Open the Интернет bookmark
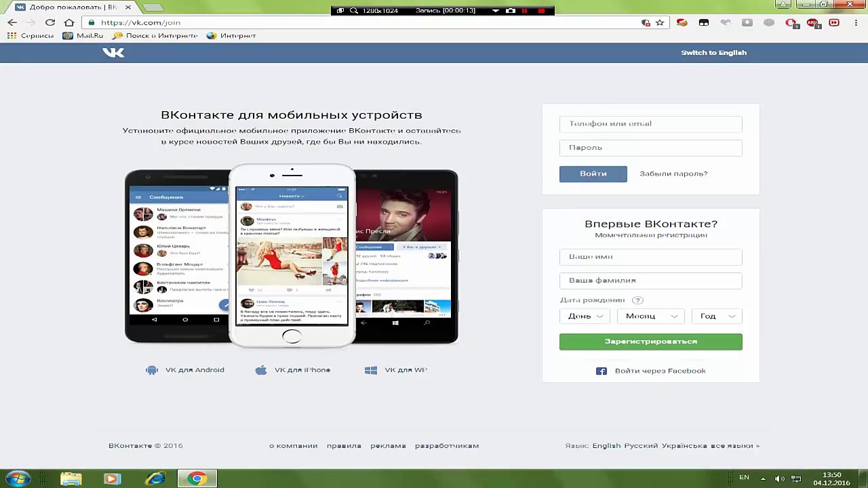Image resolution: width=868 pixels, height=488 pixels. pyautogui.click(x=231, y=35)
